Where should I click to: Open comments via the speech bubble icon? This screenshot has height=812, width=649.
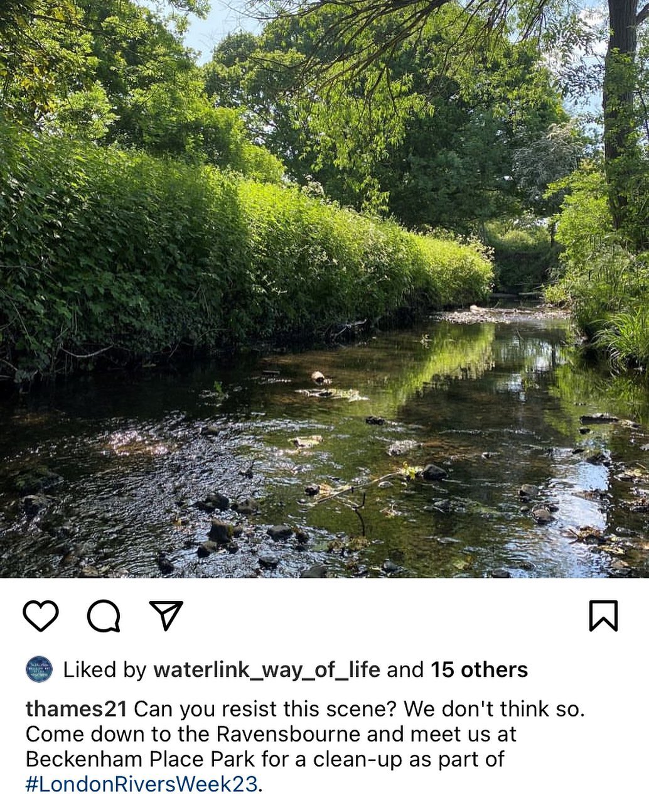(104, 615)
